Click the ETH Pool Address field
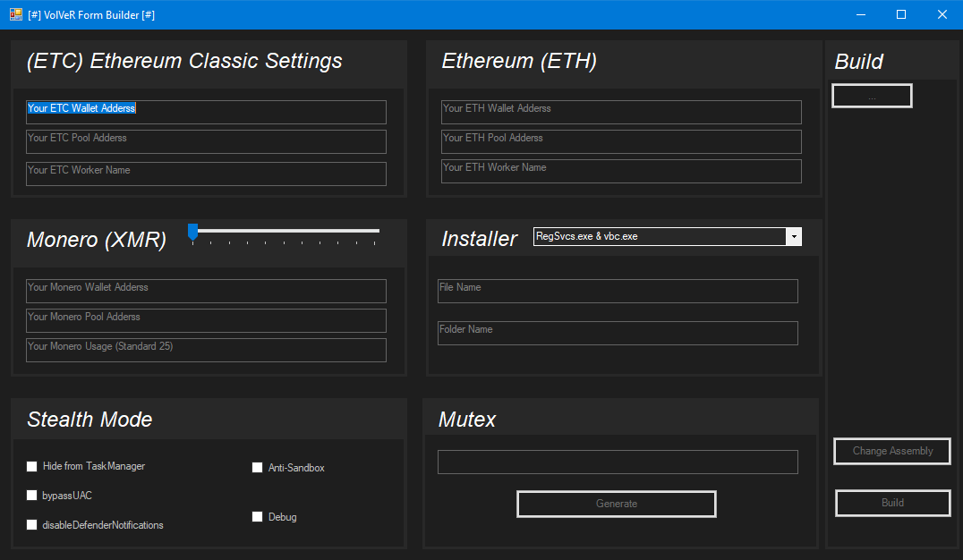 [621, 142]
